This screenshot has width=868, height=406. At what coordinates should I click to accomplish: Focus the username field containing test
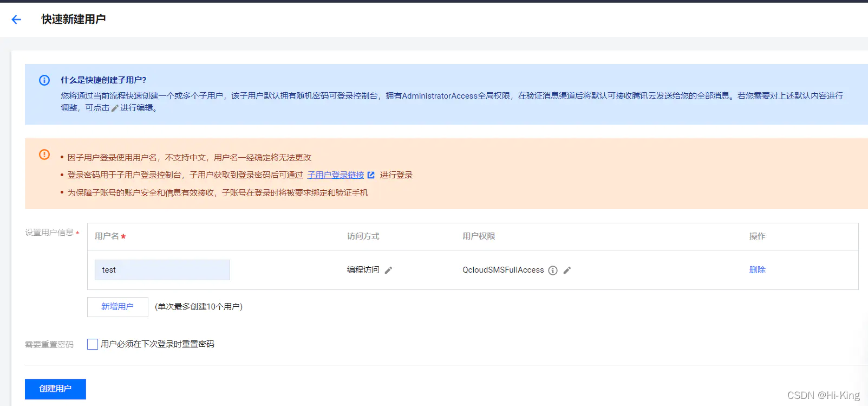(x=162, y=270)
